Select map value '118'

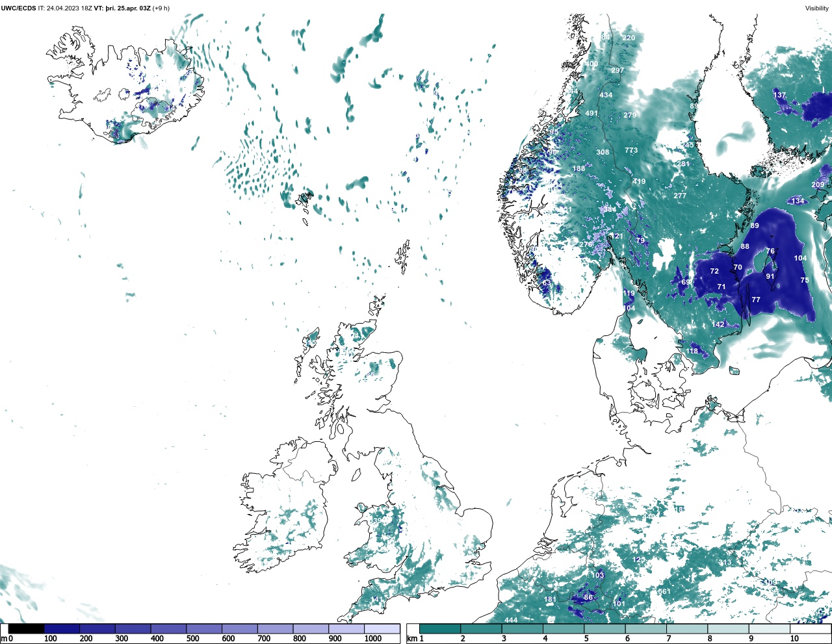click(692, 351)
